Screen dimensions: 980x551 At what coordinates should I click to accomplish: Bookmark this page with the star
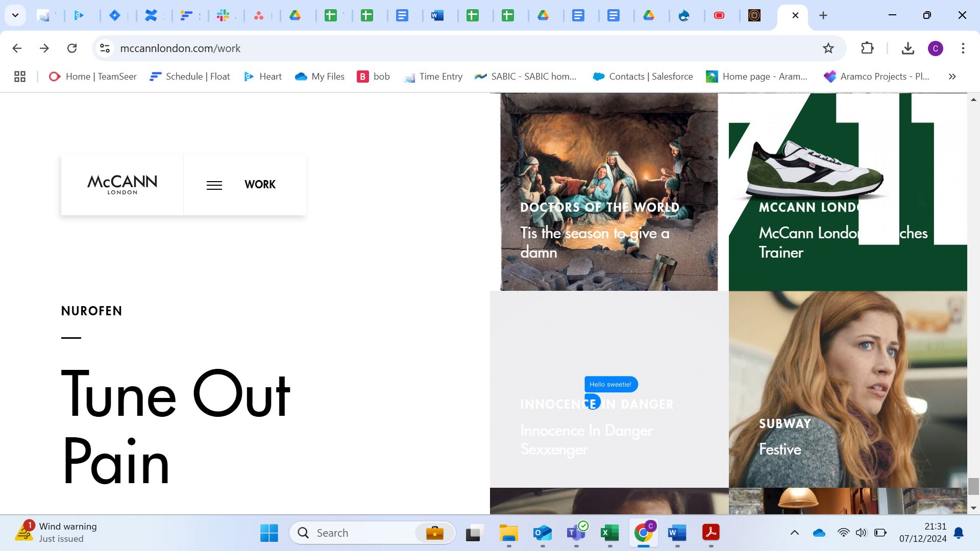coord(828,48)
